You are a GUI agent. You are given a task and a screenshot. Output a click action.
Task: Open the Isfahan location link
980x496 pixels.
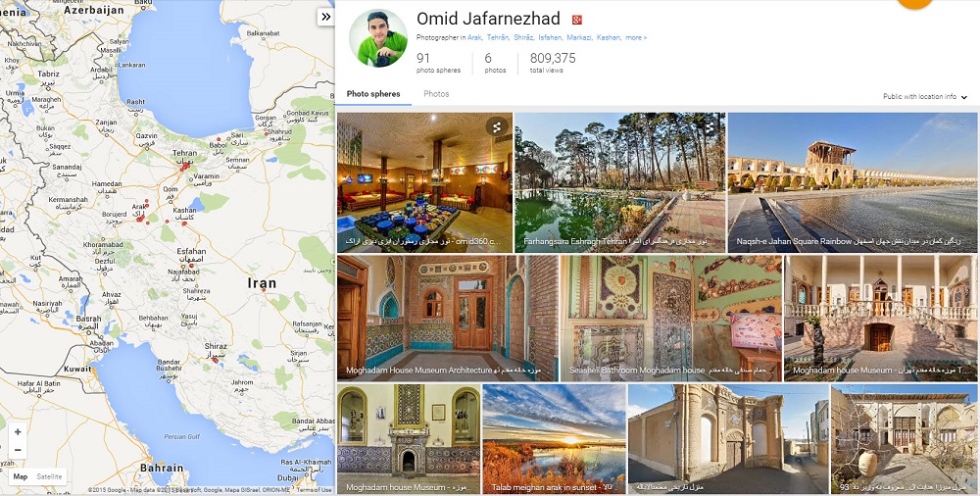pos(551,37)
